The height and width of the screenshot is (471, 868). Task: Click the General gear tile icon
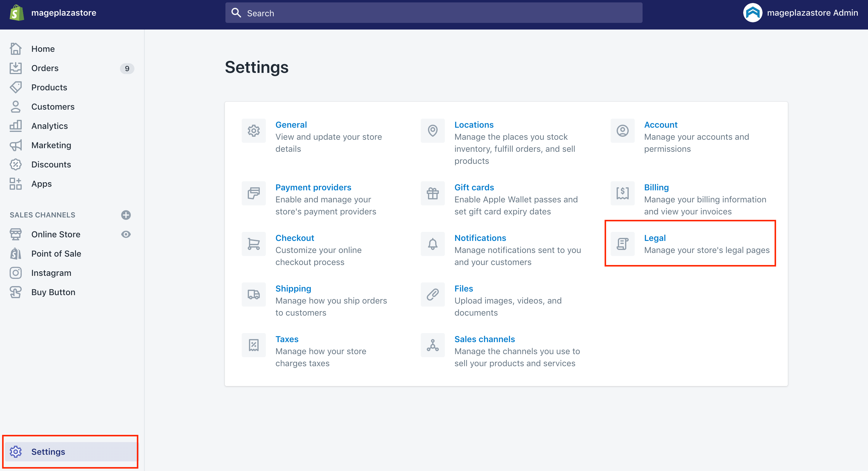click(254, 131)
